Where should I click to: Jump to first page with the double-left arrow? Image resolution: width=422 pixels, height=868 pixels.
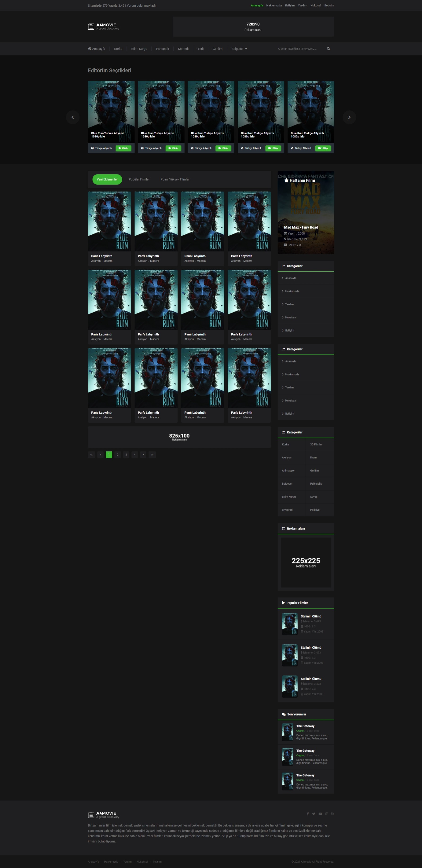[x=91, y=455]
